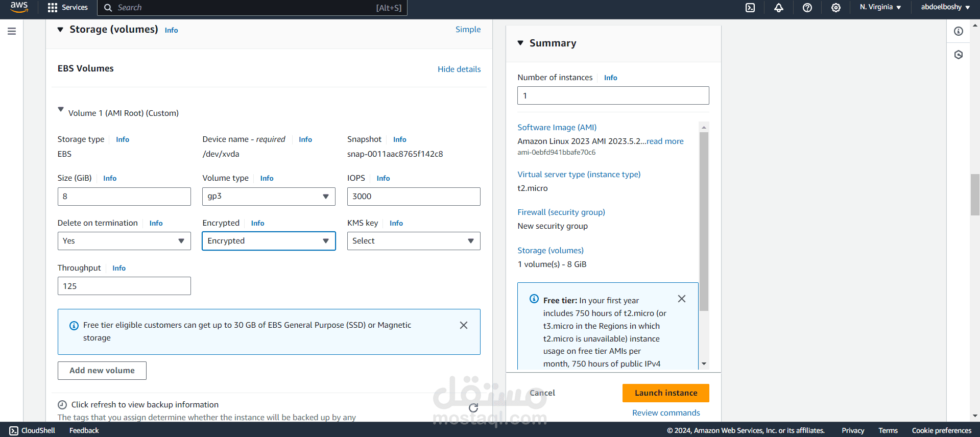This screenshot has height=437, width=980.
Task: Open Review commands link
Action: [666, 413]
